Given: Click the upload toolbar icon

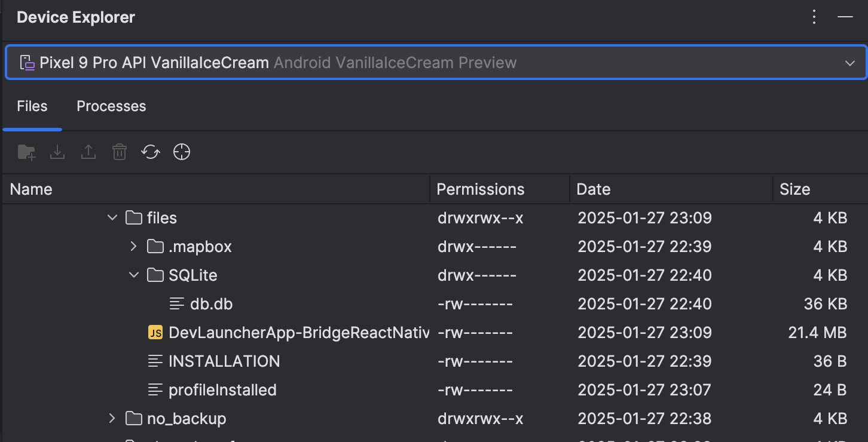Looking at the screenshot, I should (x=88, y=152).
